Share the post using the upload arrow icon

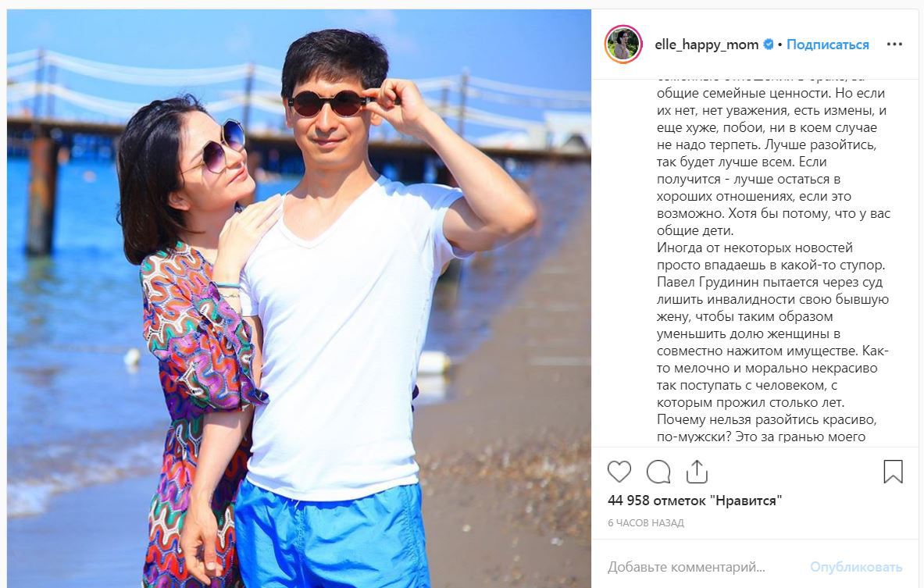697,472
